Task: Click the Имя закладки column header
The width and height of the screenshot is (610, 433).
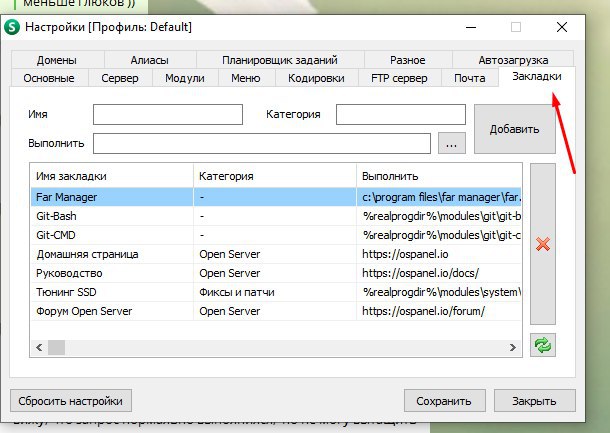Action: tap(112, 176)
